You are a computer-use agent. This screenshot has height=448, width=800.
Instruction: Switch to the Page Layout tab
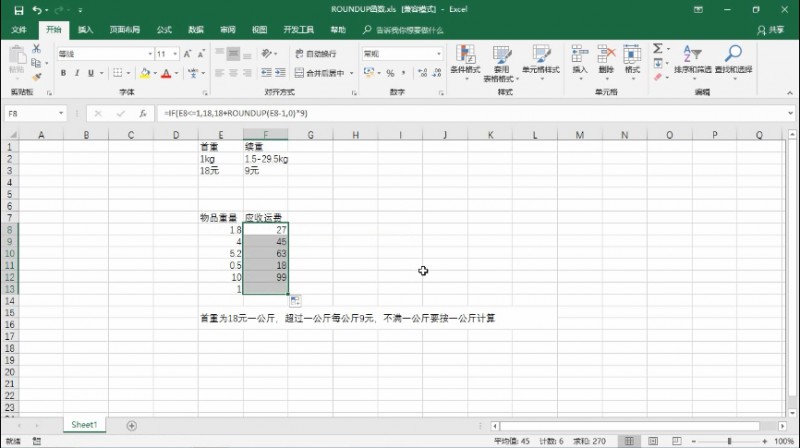tap(124, 30)
